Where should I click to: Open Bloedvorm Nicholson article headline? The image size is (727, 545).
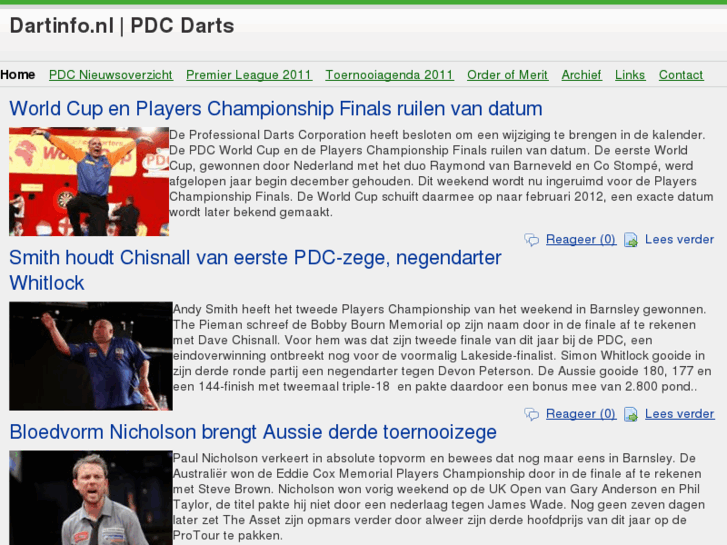[x=253, y=432]
